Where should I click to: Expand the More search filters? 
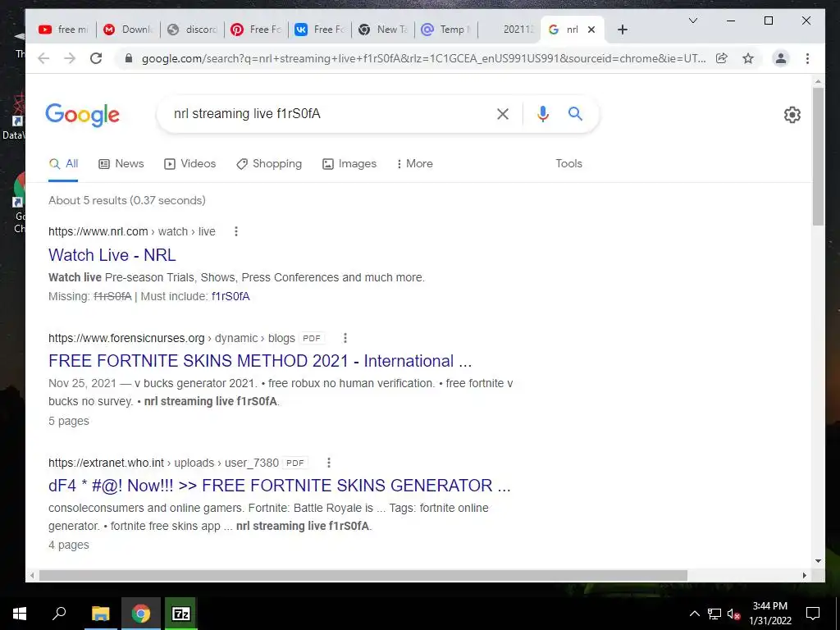click(414, 163)
